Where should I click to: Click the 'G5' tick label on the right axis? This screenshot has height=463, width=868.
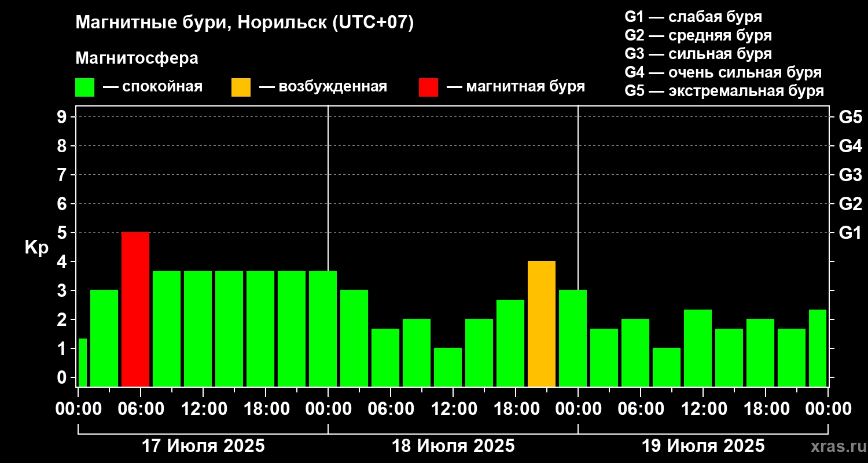coord(850,117)
